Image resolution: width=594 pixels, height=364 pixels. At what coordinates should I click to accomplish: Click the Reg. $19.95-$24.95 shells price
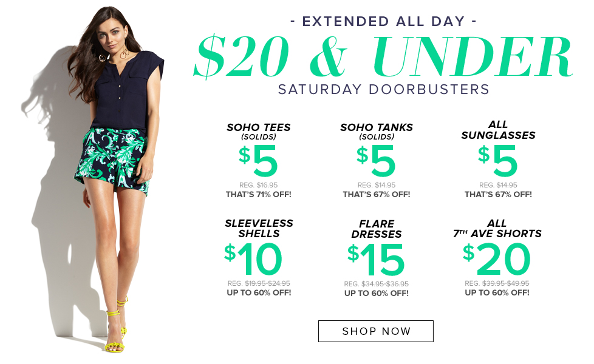tap(259, 283)
